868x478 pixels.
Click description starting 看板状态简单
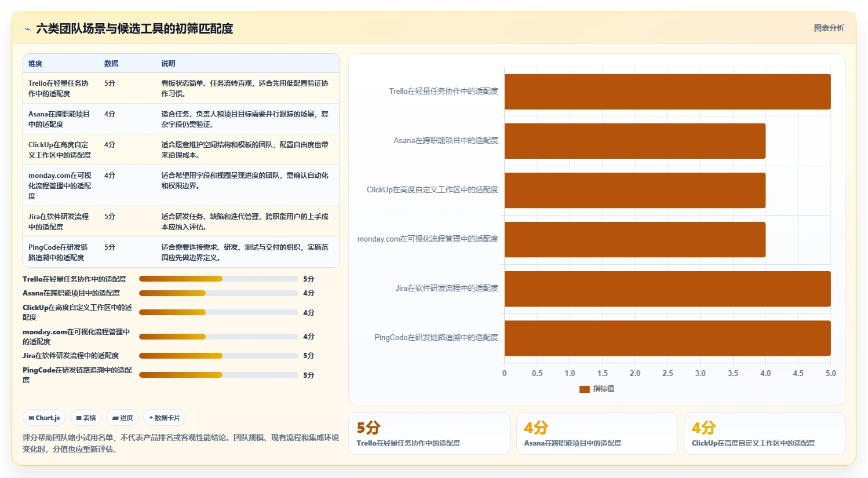pyautogui.click(x=245, y=88)
